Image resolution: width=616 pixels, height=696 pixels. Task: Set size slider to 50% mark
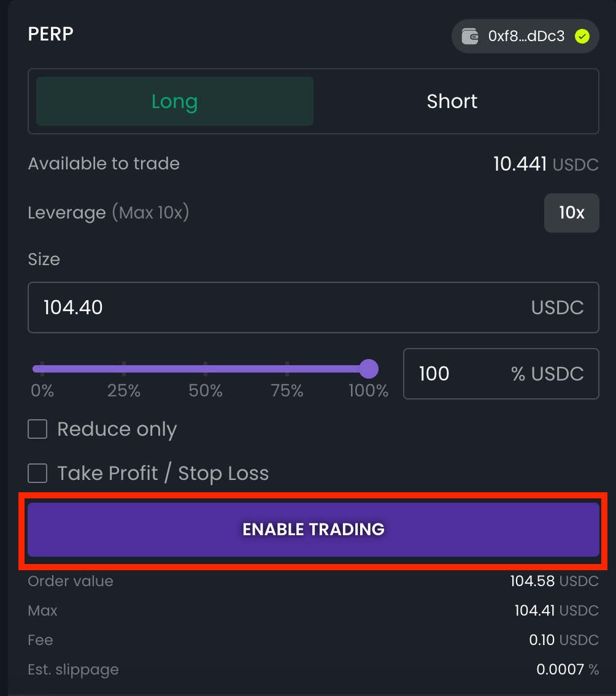(x=206, y=369)
